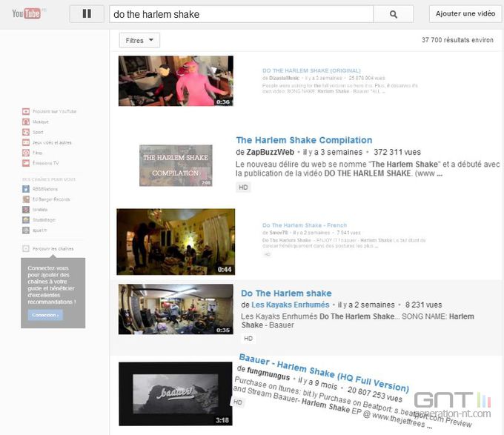Click the Musique sidebar label
Viewport: 504px width, 435px height.
[x=41, y=122]
